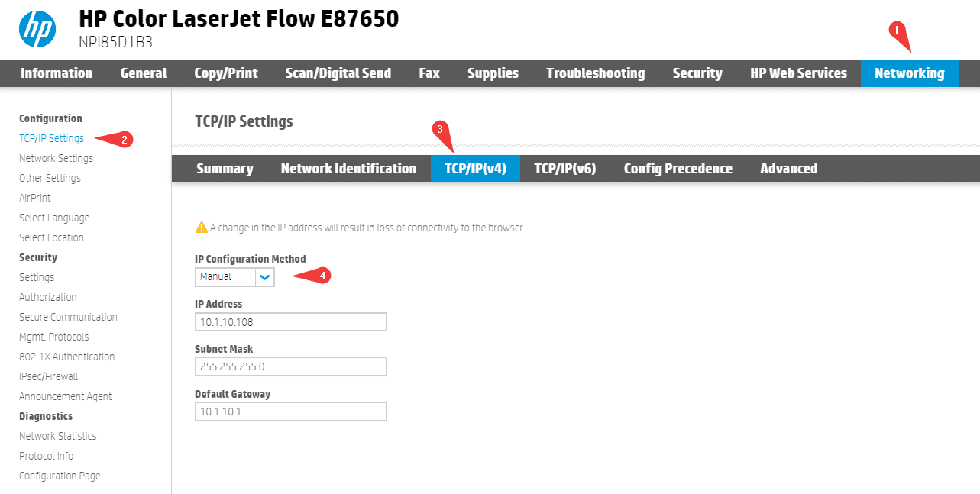Click the Default Gateway field
980x494 pixels.
point(290,412)
